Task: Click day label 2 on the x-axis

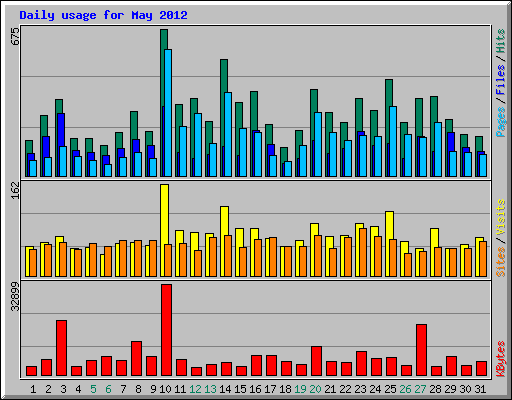Action: [48, 389]
